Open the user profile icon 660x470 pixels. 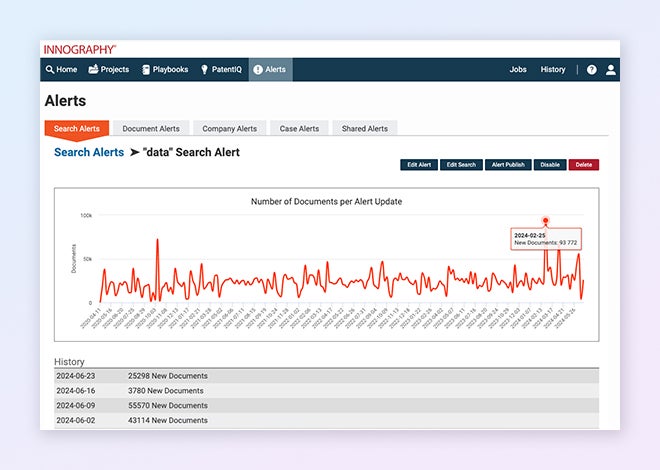pos(611,70)
